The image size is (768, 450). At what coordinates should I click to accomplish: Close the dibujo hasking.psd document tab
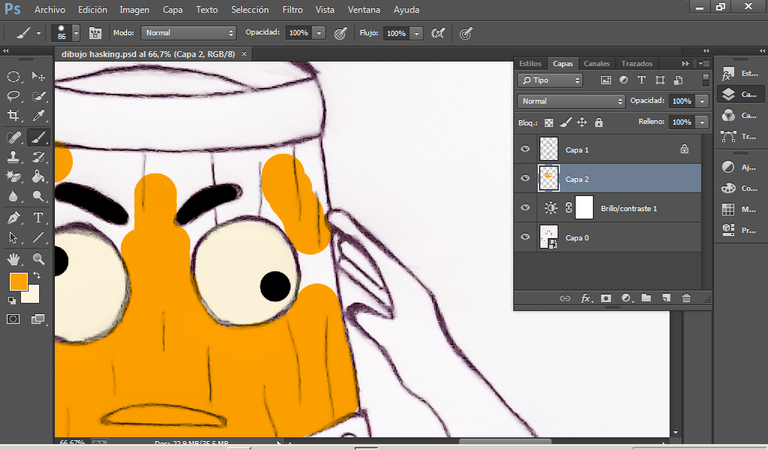pyautogui.click(x=244, y=54)
